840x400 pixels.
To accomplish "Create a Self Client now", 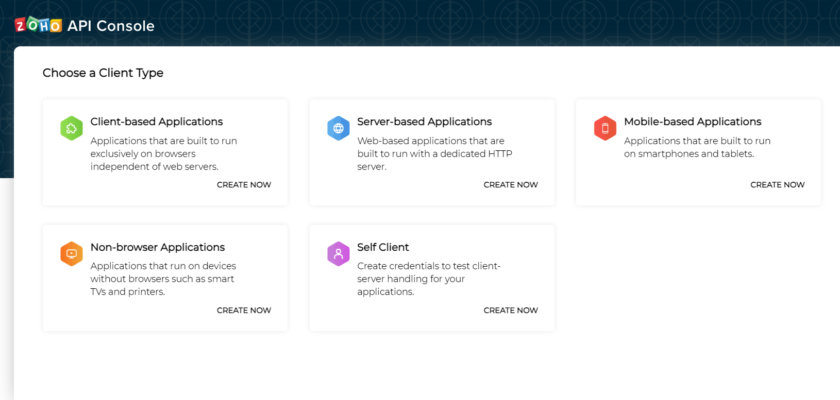I will point(511,310).
